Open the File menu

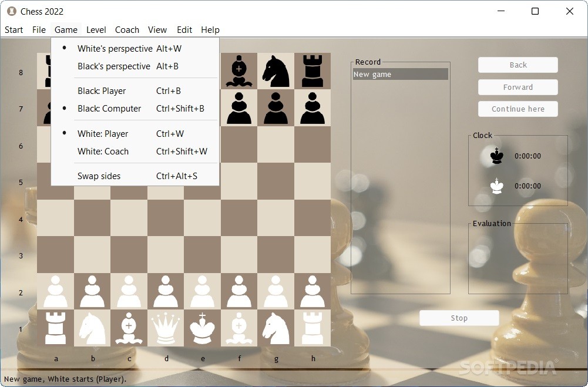(39, 29)
